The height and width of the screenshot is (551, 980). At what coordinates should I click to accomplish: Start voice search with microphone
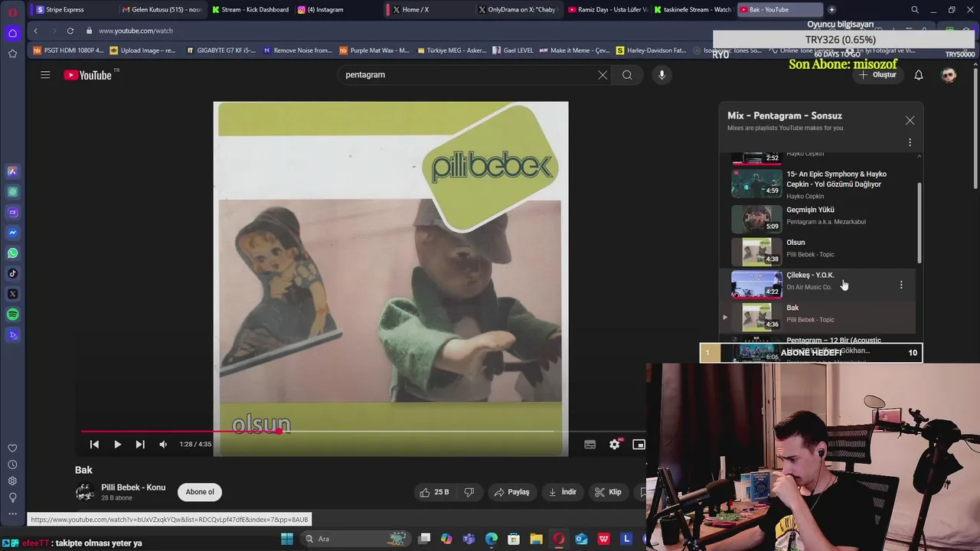pyautogui.click(x=661, y=75)
